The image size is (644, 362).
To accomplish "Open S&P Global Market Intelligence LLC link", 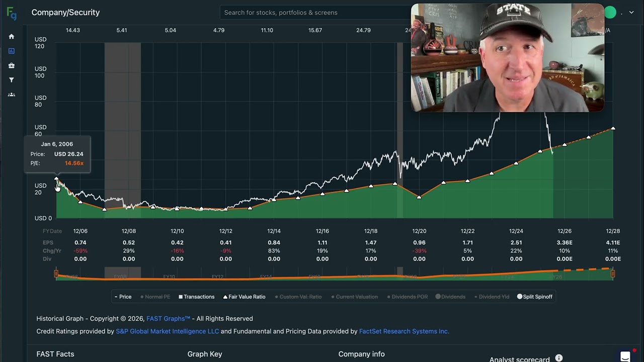I will click(168, 331).
